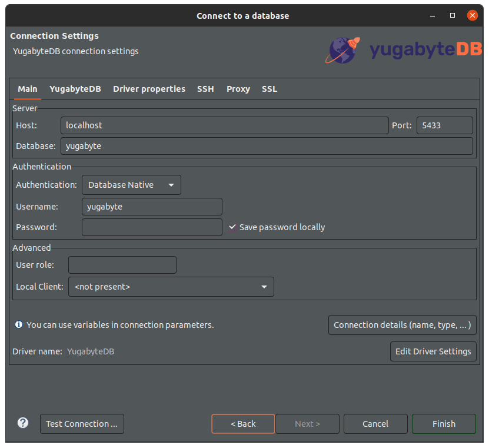The image size is (489, 448).
Task: Open the YugabyteDB tab
Action: 75,89
